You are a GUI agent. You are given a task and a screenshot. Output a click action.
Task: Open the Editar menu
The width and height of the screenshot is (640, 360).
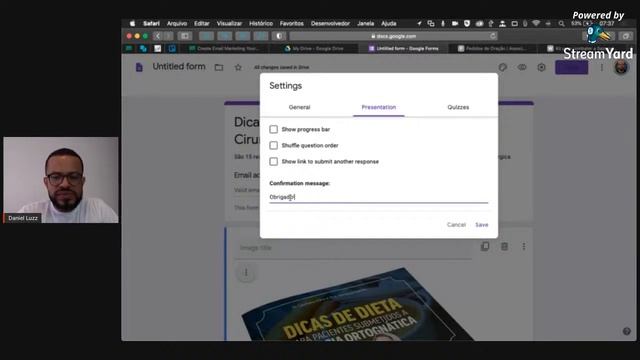tap(202, 24)
